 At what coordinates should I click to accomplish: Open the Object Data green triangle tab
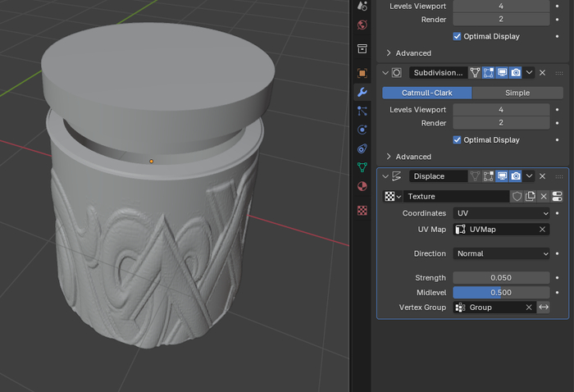pos(362,167)
